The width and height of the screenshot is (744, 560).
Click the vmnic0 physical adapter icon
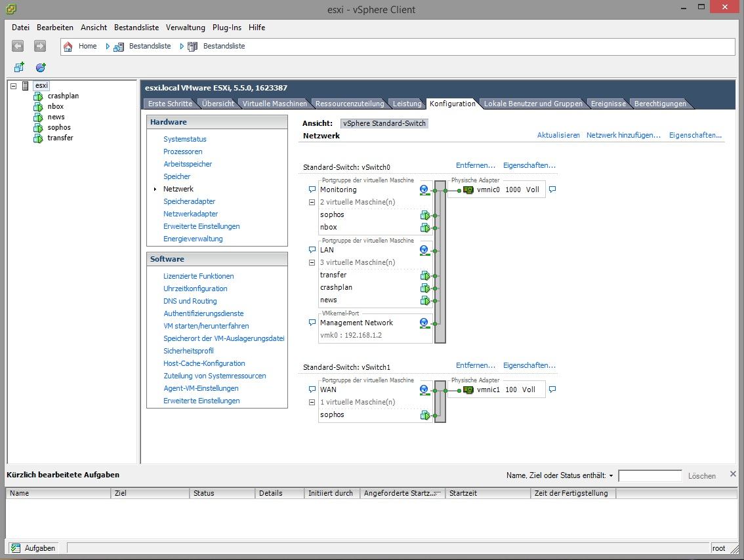click(468, 190)
